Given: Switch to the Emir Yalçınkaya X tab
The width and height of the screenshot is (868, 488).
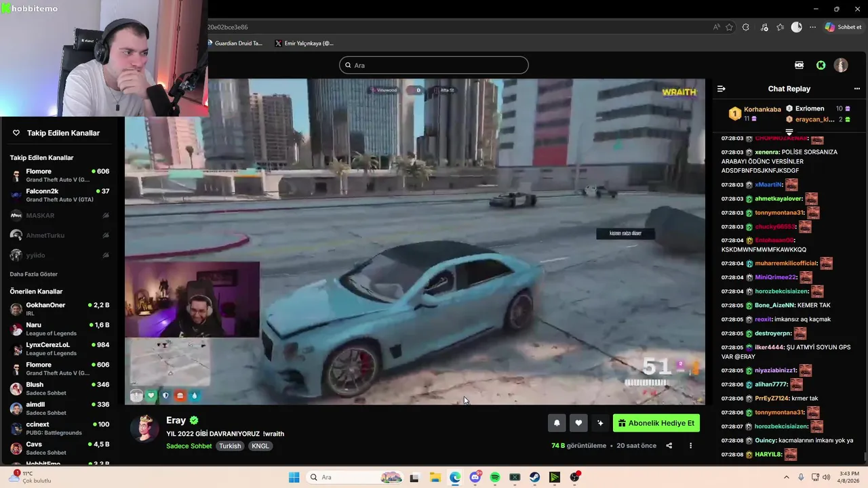Looking at the screenshot, I should click(304, 43).
